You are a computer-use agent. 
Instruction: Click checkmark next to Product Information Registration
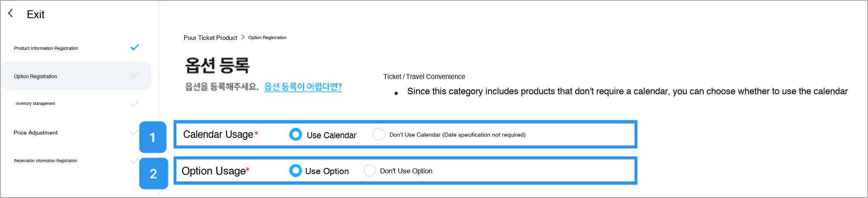(135, 47)
